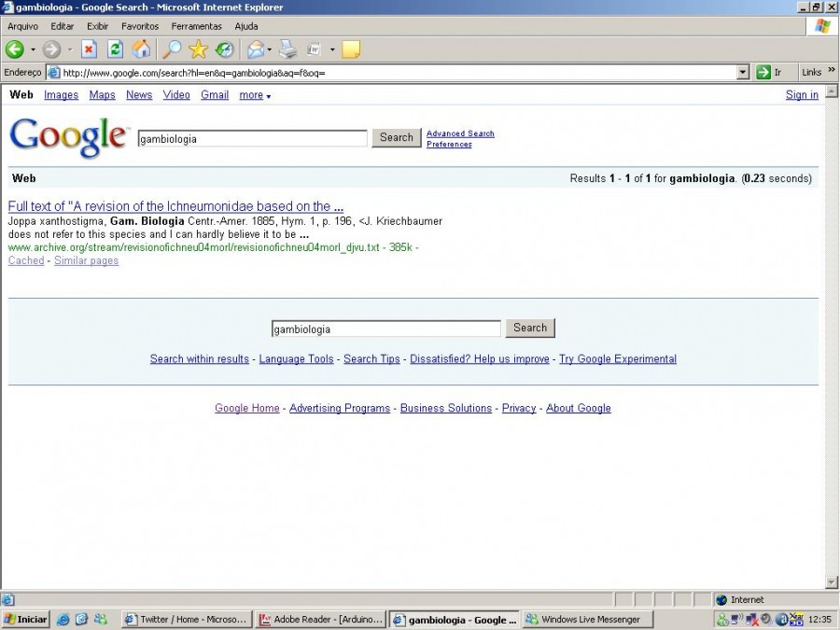Click the Internet zone globe in status bar

pyautogui.click(x=721, y=600)
